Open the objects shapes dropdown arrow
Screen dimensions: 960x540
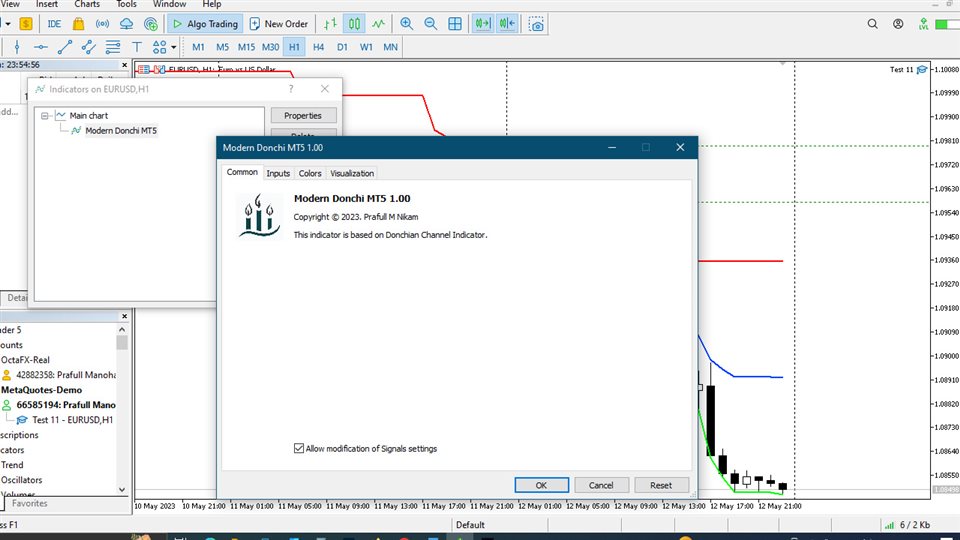pos(174,47)
